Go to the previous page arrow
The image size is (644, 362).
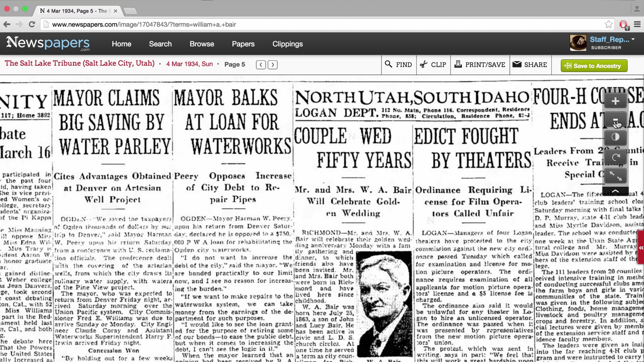(x=261, y=65)
